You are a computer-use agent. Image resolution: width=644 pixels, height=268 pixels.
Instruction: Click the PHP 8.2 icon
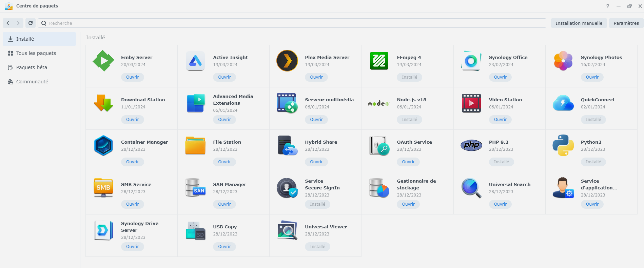coord(471,145)
